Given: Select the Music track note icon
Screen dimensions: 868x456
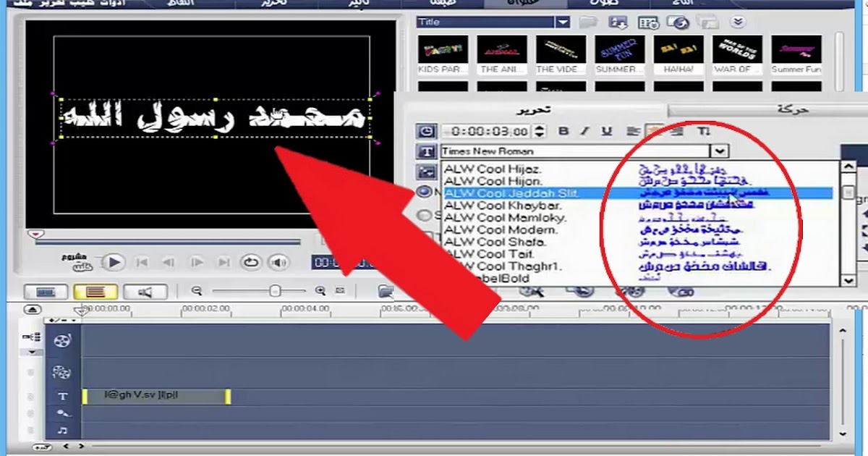Looking at the screenshot, I should tap(63, 431).
